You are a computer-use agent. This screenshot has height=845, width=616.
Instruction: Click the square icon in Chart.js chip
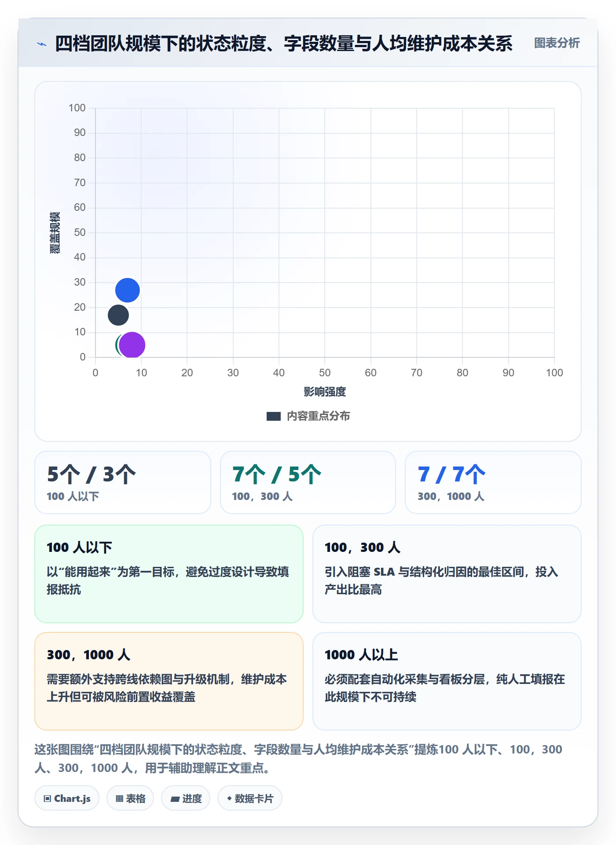tap(48, 798)
